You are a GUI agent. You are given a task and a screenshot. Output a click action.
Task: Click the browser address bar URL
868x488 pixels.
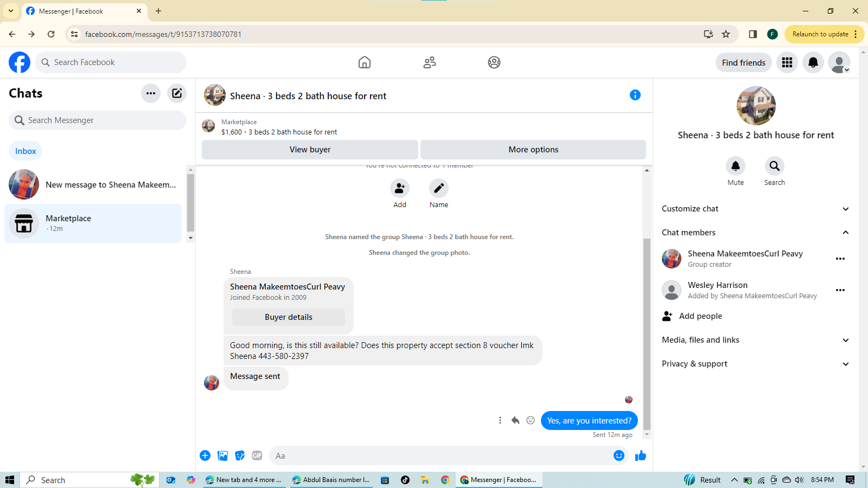[163, 34]
